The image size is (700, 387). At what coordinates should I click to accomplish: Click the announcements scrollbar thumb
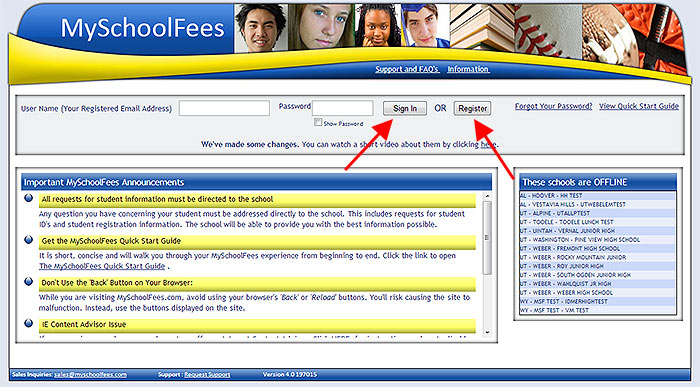coord(487,237)
